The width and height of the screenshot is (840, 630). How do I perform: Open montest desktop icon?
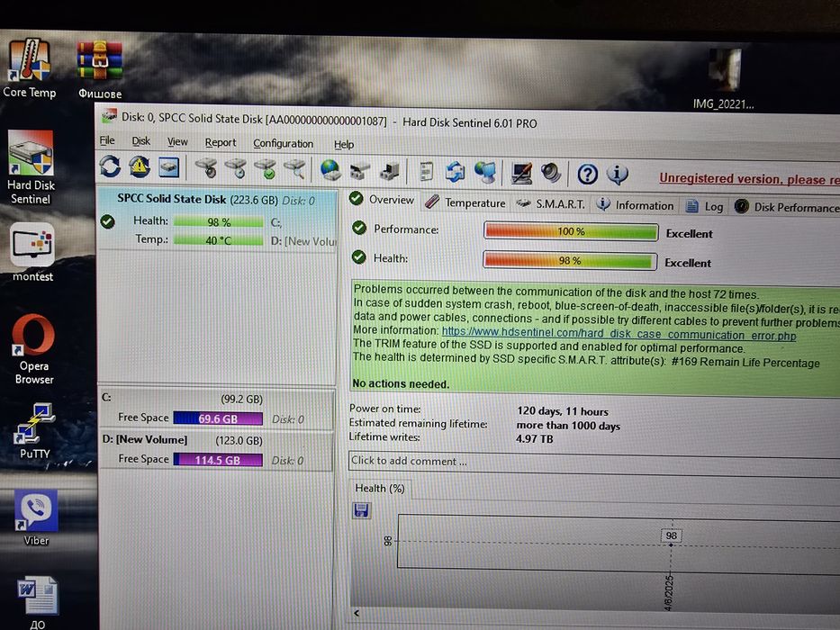click(x=32, y=252)
